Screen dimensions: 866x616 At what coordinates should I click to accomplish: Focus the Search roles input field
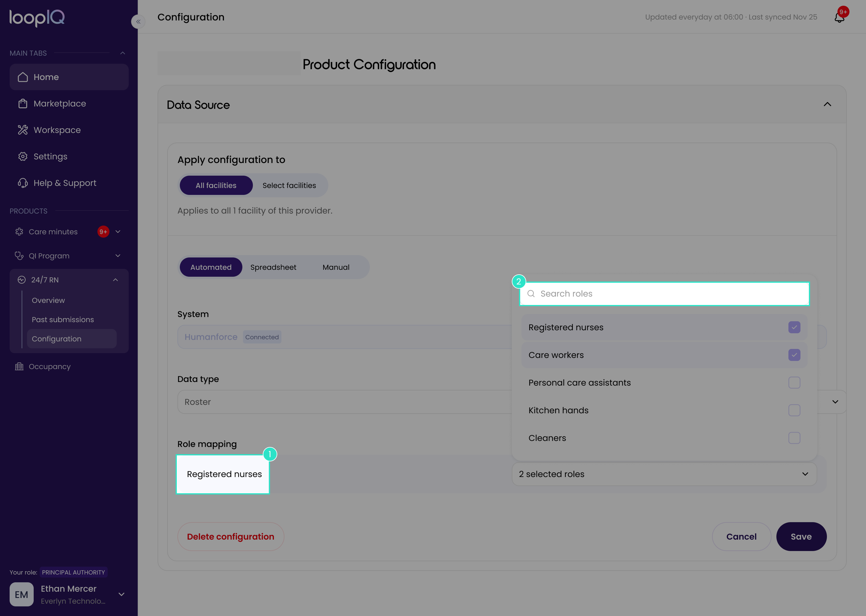tap(664, 294)
